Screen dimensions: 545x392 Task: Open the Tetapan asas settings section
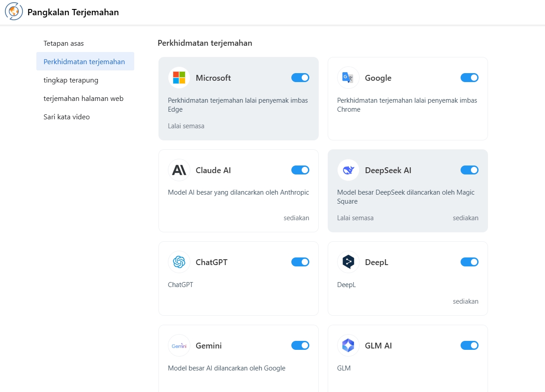[x=85, y=43]
